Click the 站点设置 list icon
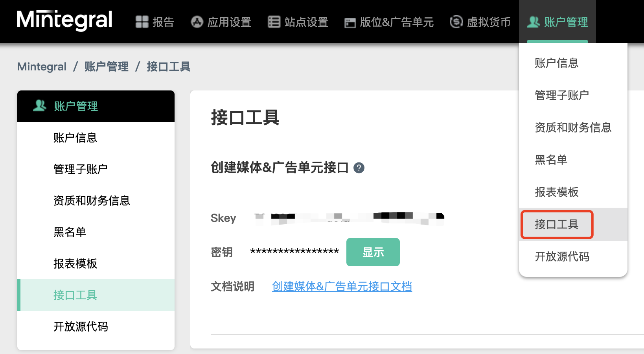The width and height of the screenshot is (644, 354). pos(274,22)
